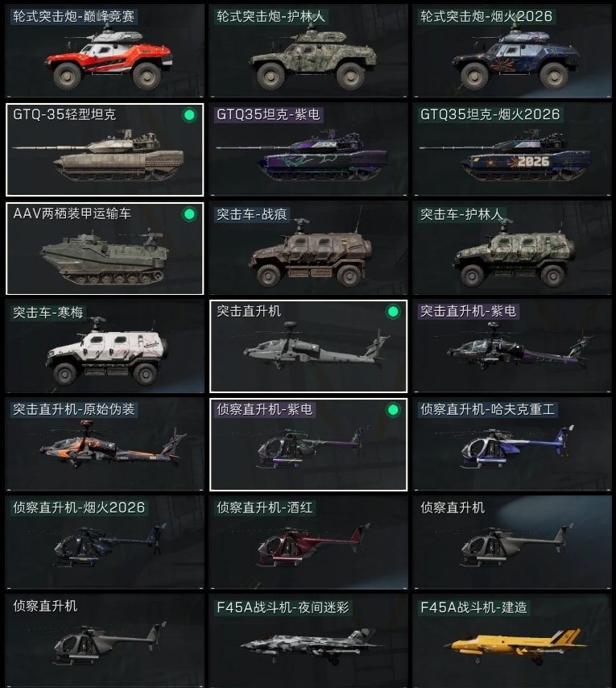Choose the 突击车-护林人 skin
The width and height of the screenshot is (616, 688).
512,248
